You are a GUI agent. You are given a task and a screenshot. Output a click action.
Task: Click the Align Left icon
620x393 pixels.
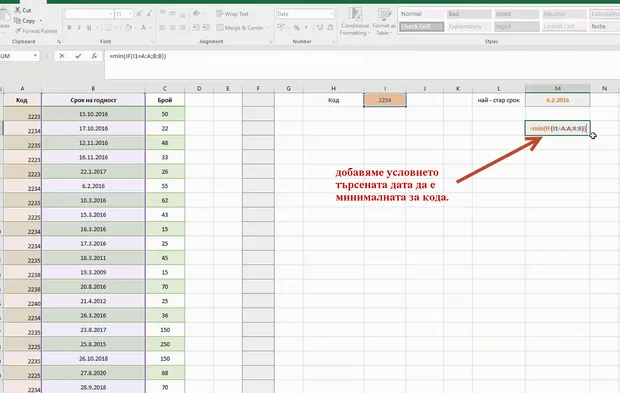(163, 28)
